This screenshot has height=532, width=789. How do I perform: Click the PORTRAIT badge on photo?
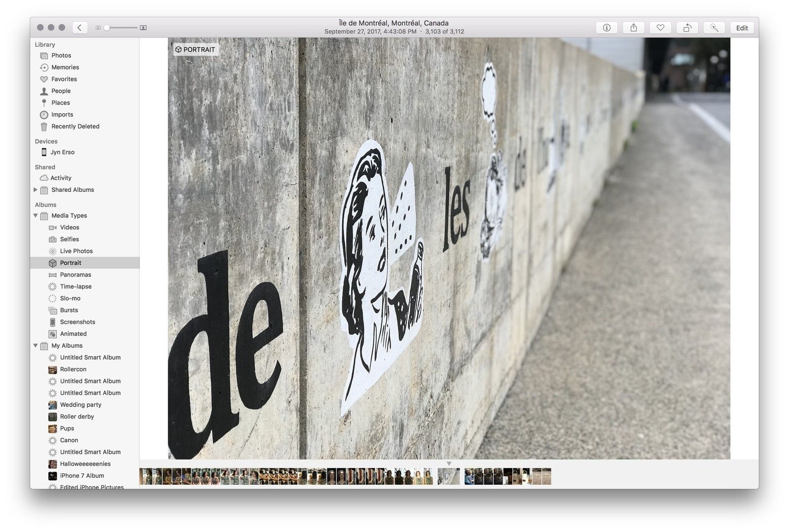pyautogui.click(x=195, y=50)
